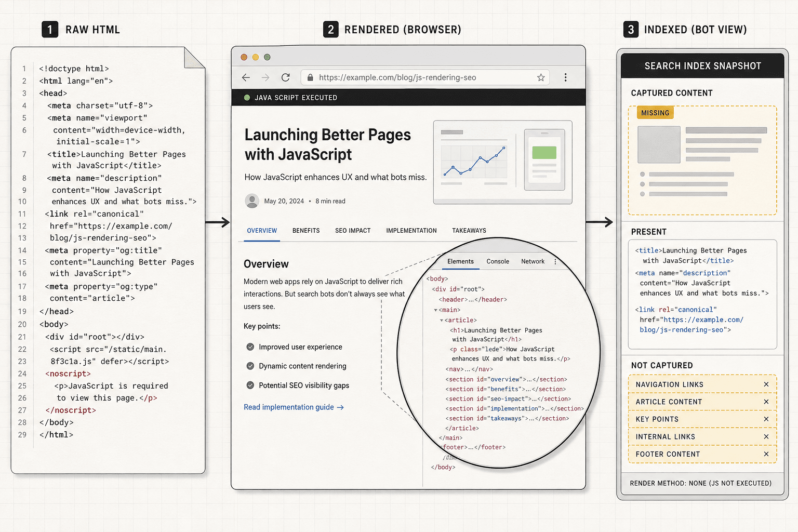The height and width of the screenshot is (532, 798).
Task: Follow the Read implementation guide link
Action: pos(294,407)
